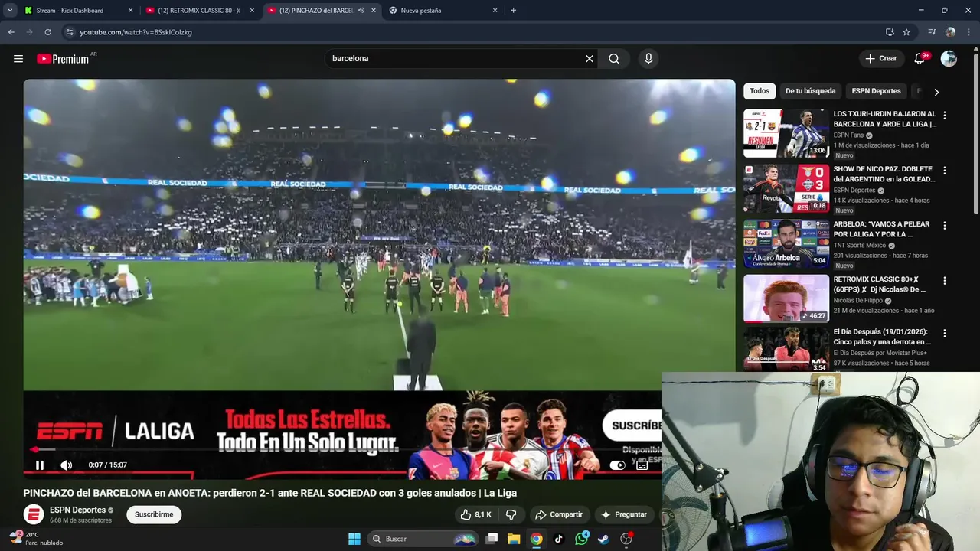Open SHOW DE NICO PAZ thumbnail
Viewport: 980px width, 551px height.
pyautogui.click(x=786, y=188)
